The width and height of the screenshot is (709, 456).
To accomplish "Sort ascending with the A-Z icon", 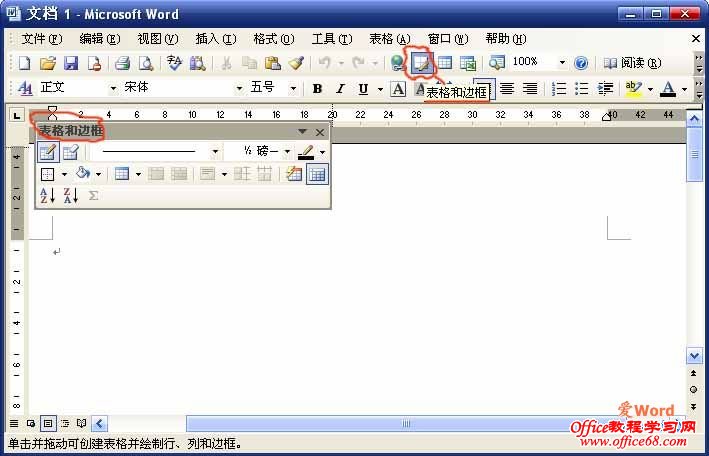I will (x=47, y=196).
